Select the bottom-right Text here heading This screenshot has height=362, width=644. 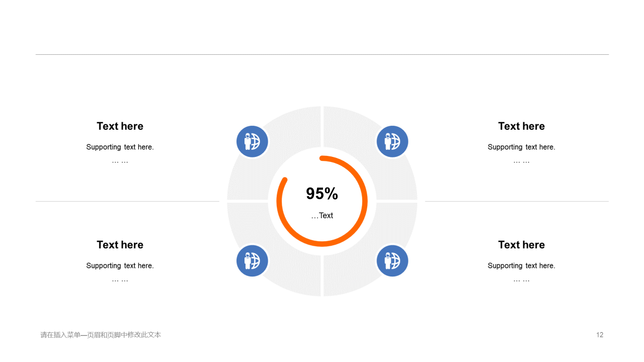521,245
